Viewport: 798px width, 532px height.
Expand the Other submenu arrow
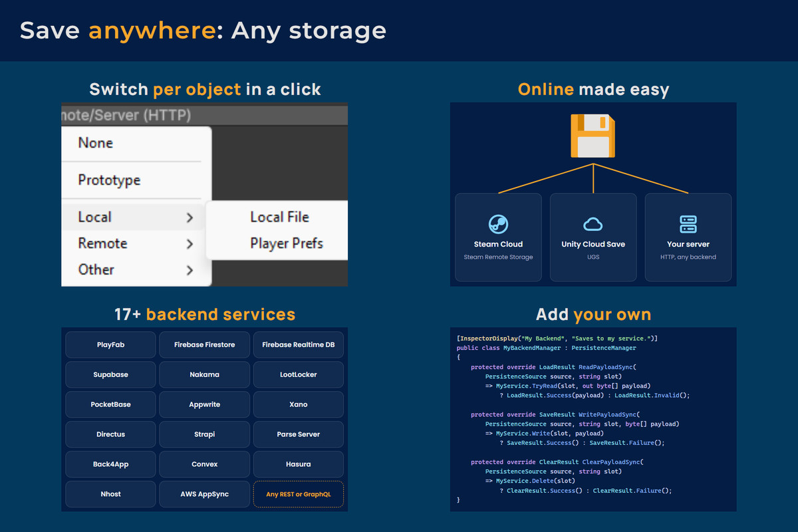[190, 270]
